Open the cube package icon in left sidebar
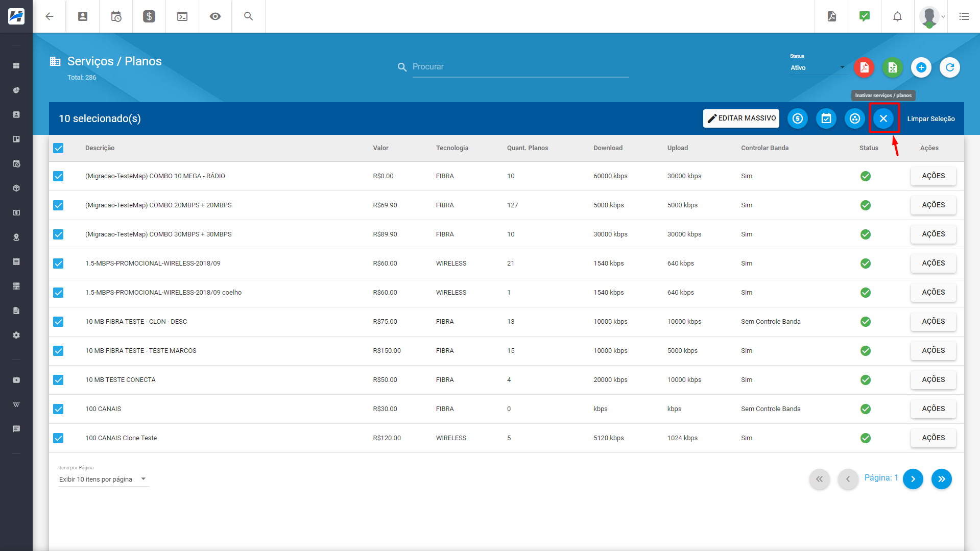Viewport: 980px width, 551px height. coord(16,188)
